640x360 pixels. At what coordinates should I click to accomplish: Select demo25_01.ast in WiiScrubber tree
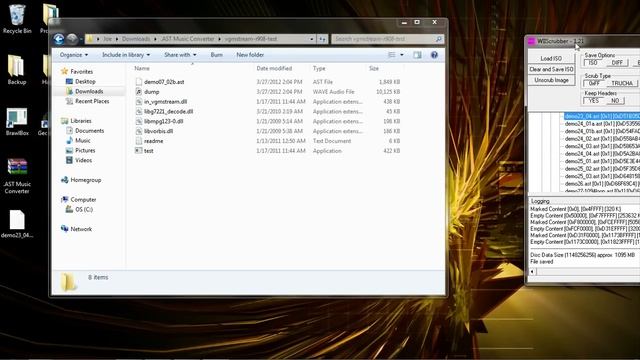[602, 161]
